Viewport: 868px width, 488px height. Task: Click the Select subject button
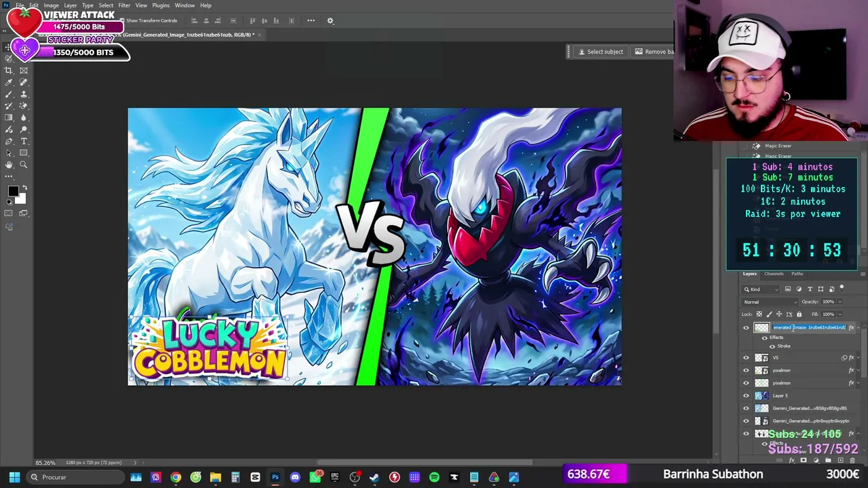599,52
